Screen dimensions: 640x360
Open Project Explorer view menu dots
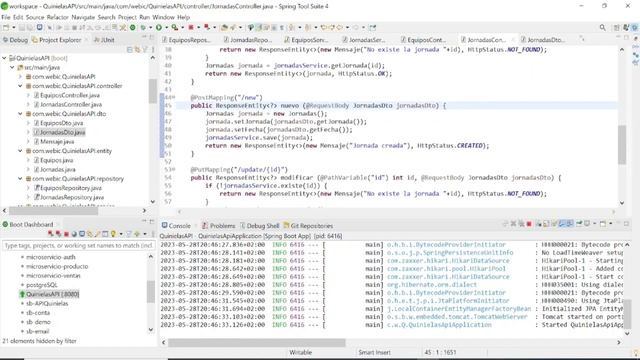point(153,50)
